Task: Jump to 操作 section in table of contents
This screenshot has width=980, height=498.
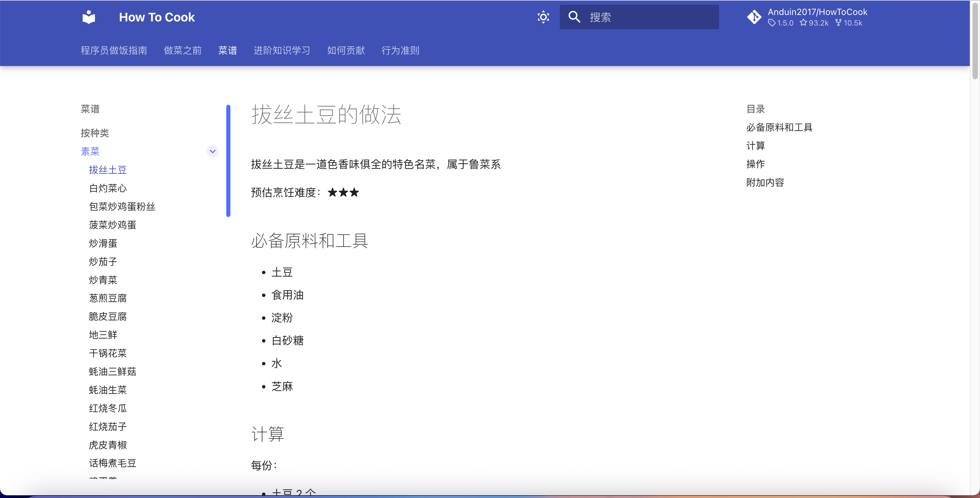Action: point(755,164)
